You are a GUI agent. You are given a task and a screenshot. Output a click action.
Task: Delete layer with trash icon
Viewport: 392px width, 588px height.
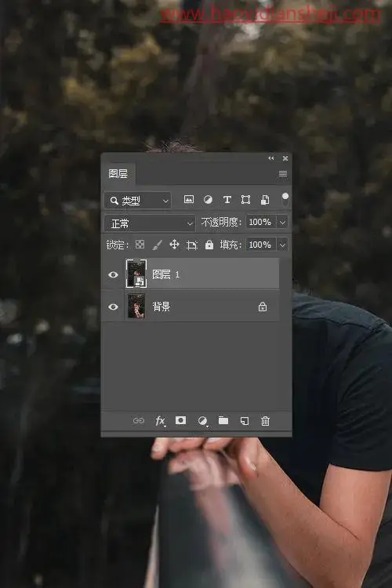point(265,421)
